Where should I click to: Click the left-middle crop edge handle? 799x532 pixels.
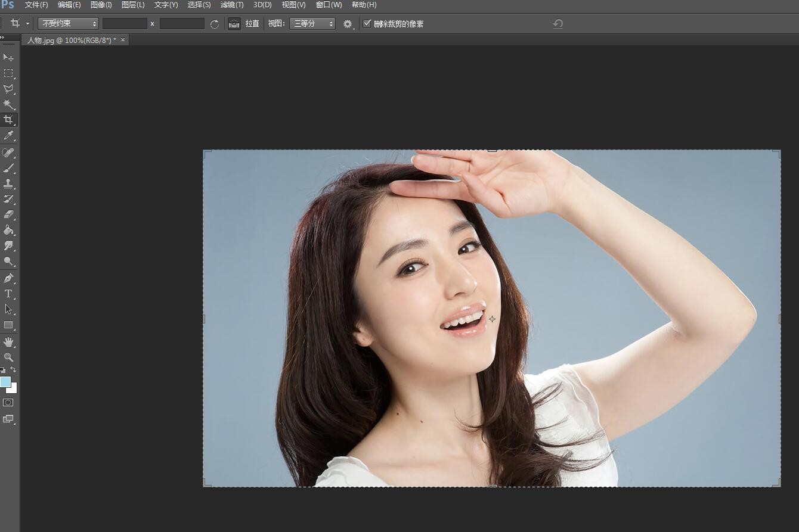click(204, 319)
